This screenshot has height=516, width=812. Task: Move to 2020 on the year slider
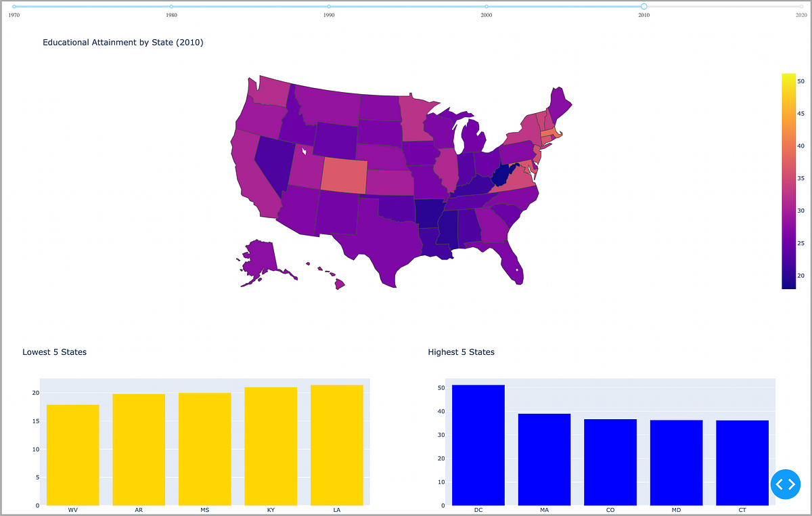pos(802,6)
